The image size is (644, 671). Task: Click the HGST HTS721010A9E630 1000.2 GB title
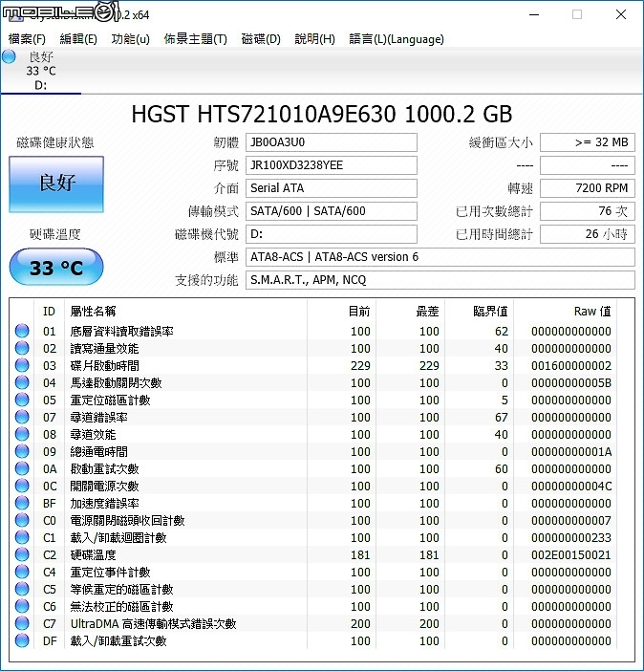coord(321,114)
